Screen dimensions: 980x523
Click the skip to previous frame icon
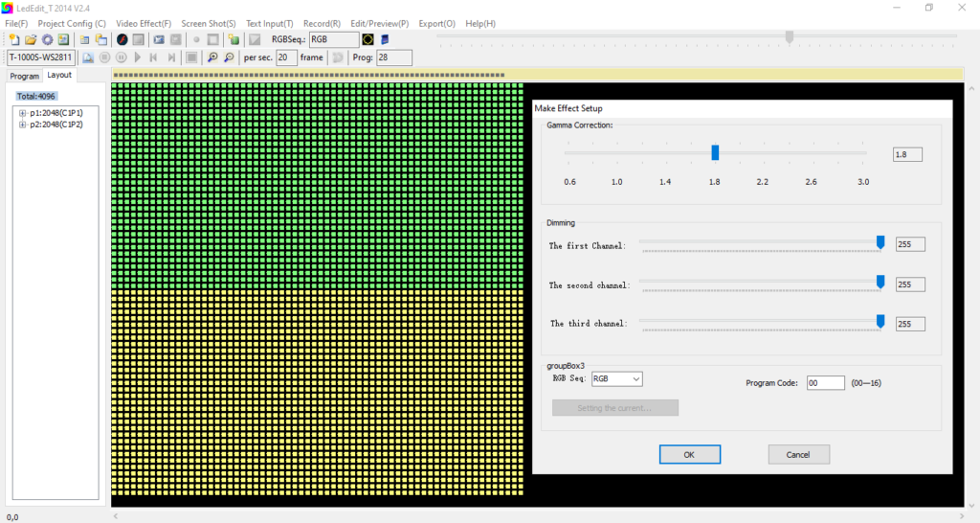click(x=154, y=57)
